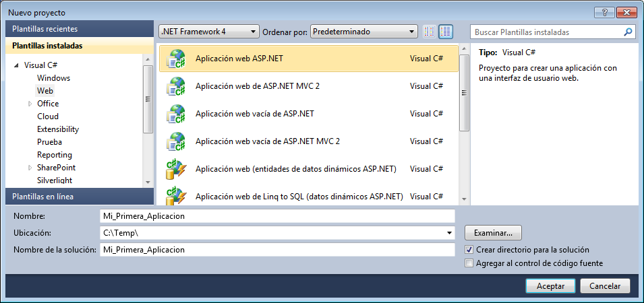Click tree panel scrollbar down arrow
Image resolution: width=644 pixels, height=303 pixels.
(148, 182)
